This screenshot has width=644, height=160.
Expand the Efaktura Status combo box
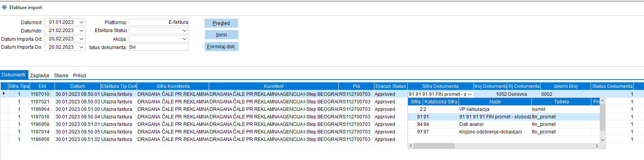click(x=184, y=30)
